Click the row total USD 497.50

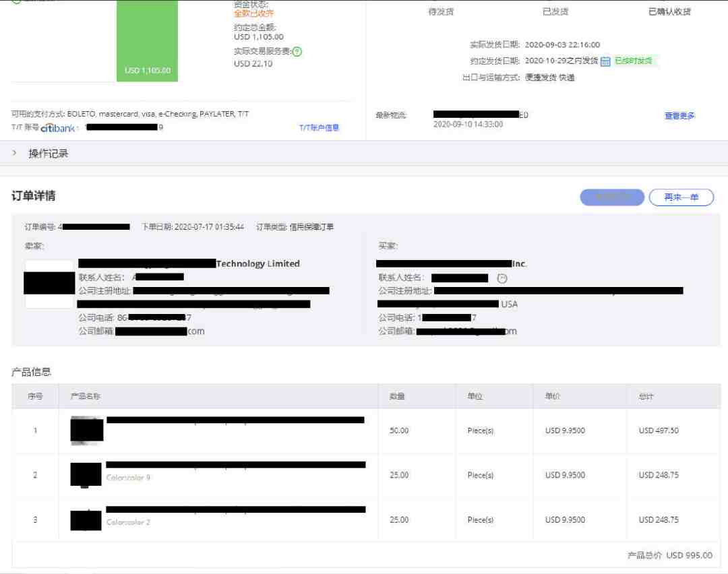click(659, 430)
